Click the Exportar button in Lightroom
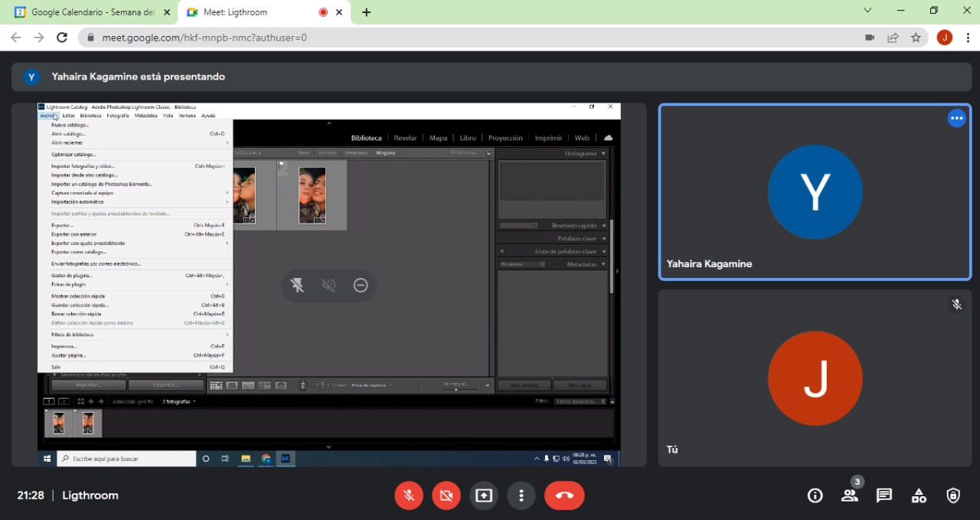Screen dimensions: 980x520 pos(166,385)
